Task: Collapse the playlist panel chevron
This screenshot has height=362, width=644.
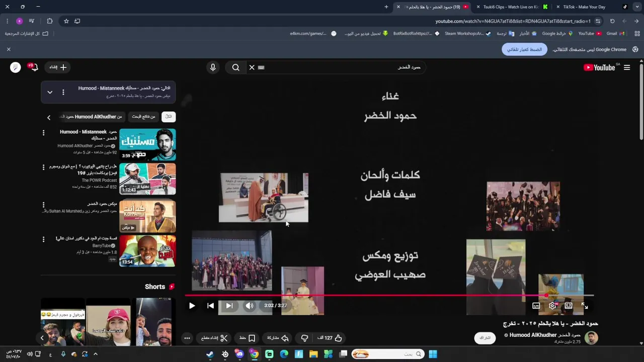Action: [50, 92]
